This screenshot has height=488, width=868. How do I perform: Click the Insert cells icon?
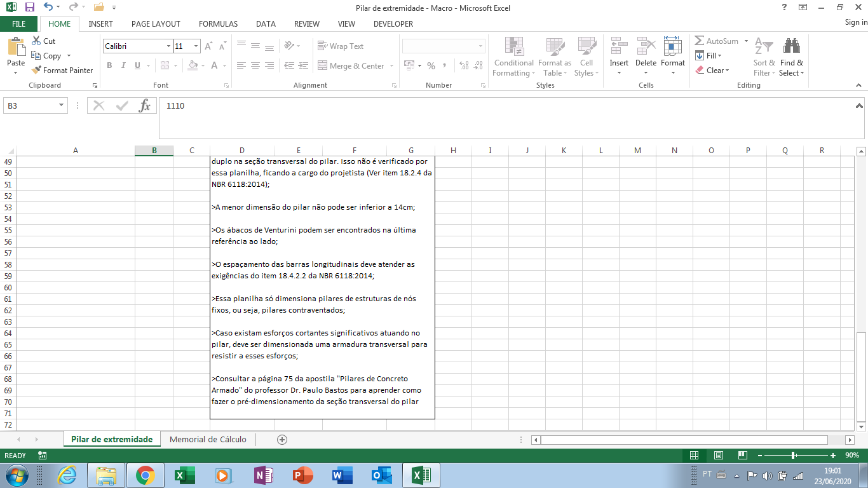pos(619,46)
